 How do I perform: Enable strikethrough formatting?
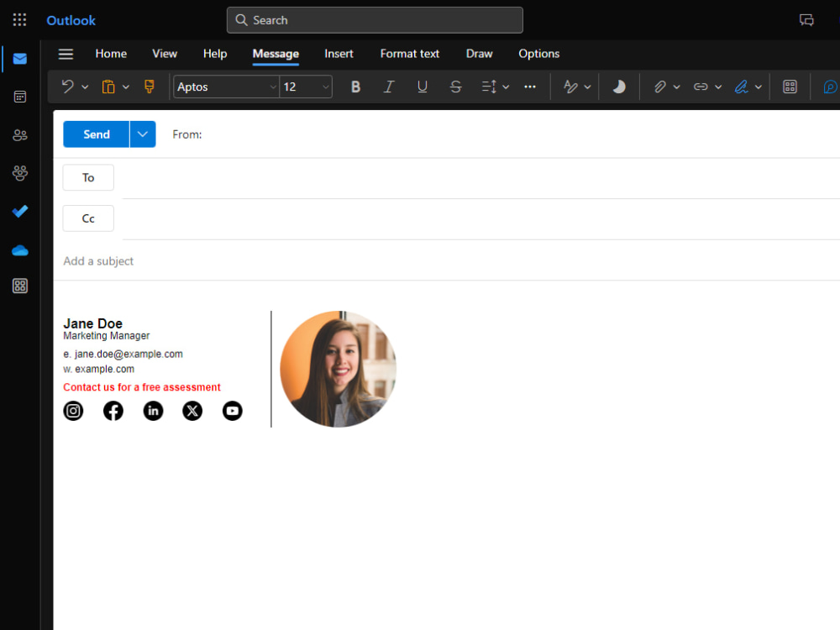click(x=456, y=87)
